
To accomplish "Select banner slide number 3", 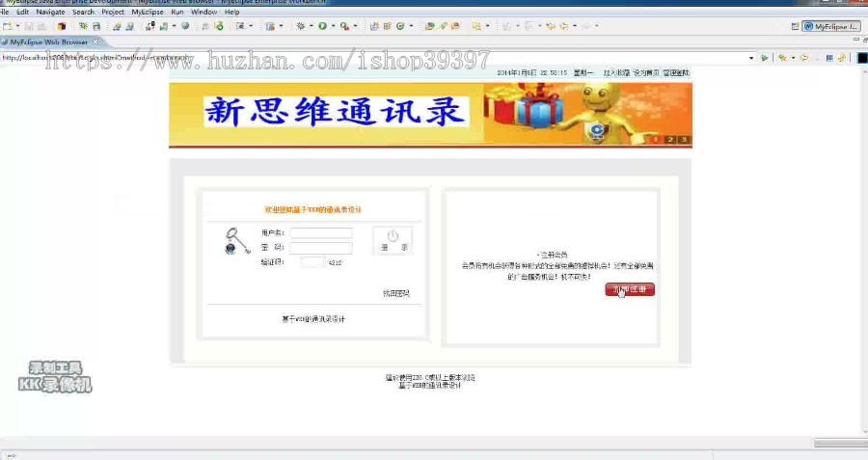I will coord(684,140).
